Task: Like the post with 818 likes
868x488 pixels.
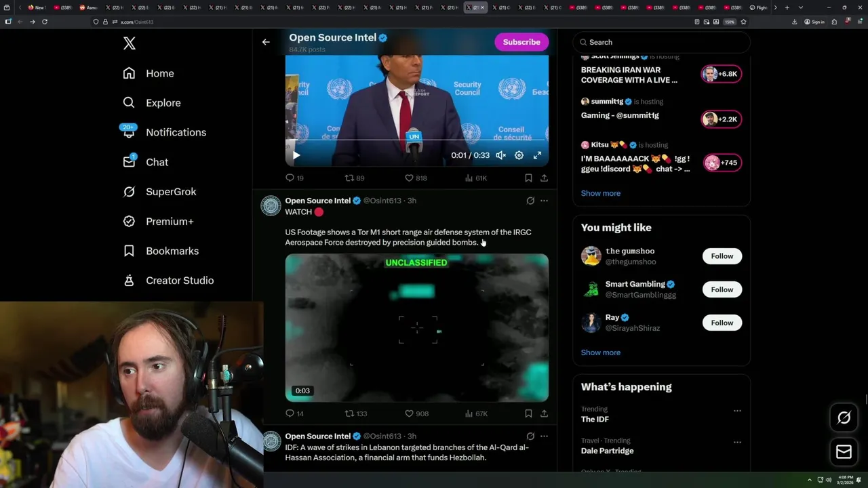Action: pyautogui.click(x=416, y=178)
